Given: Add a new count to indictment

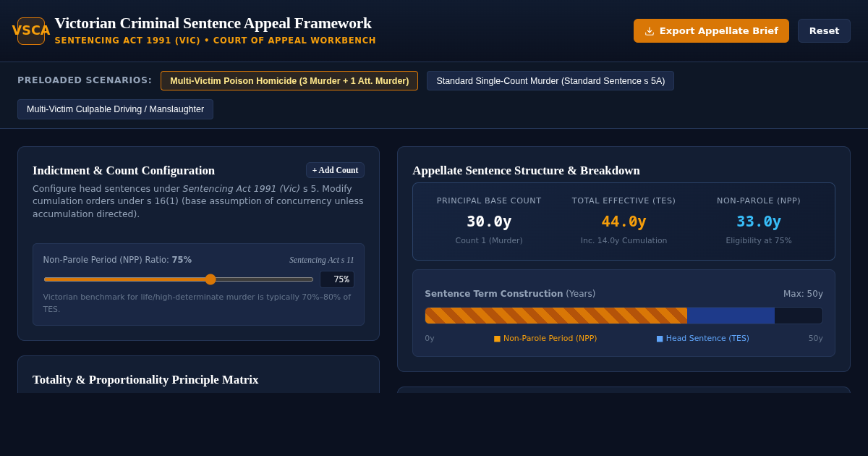Looking at the screenshot, I should [335, 170].
